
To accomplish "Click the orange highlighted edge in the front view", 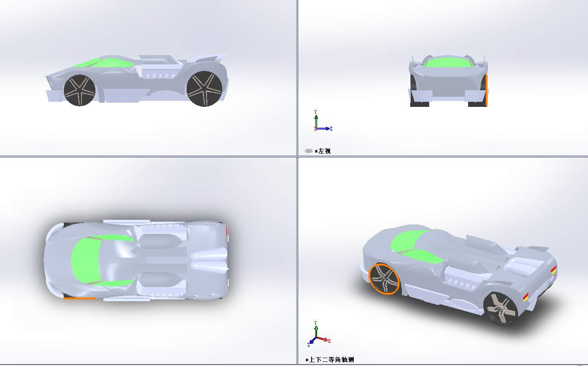I will [x=486, y=90].
